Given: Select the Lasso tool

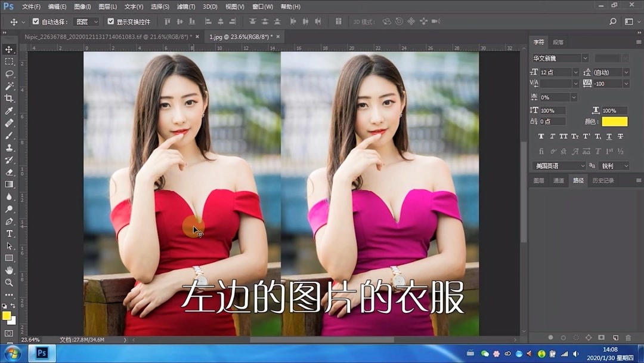Looking at the screenshot, I should point(9,73).
